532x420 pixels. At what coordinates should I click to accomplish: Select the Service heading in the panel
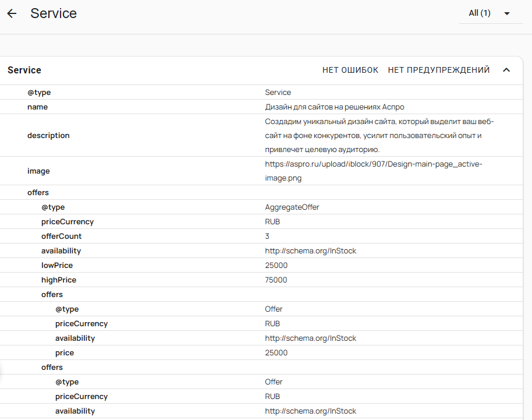[24, 70]
